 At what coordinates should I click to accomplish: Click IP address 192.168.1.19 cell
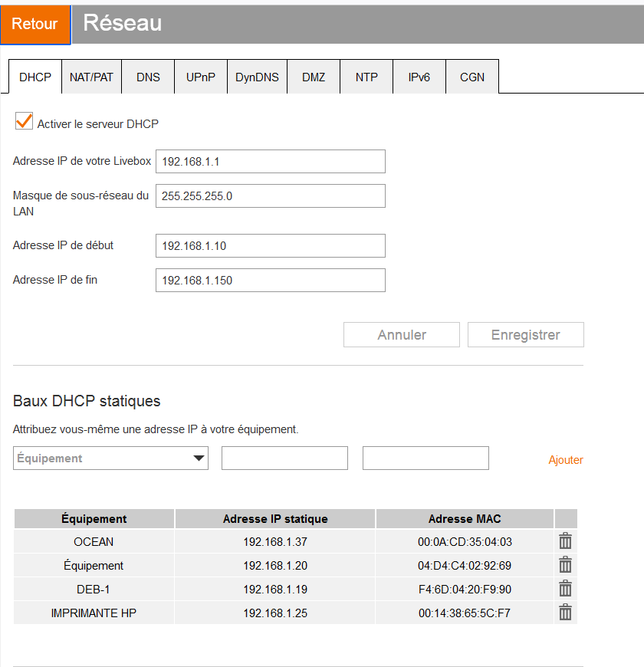[x=275, y=589]
